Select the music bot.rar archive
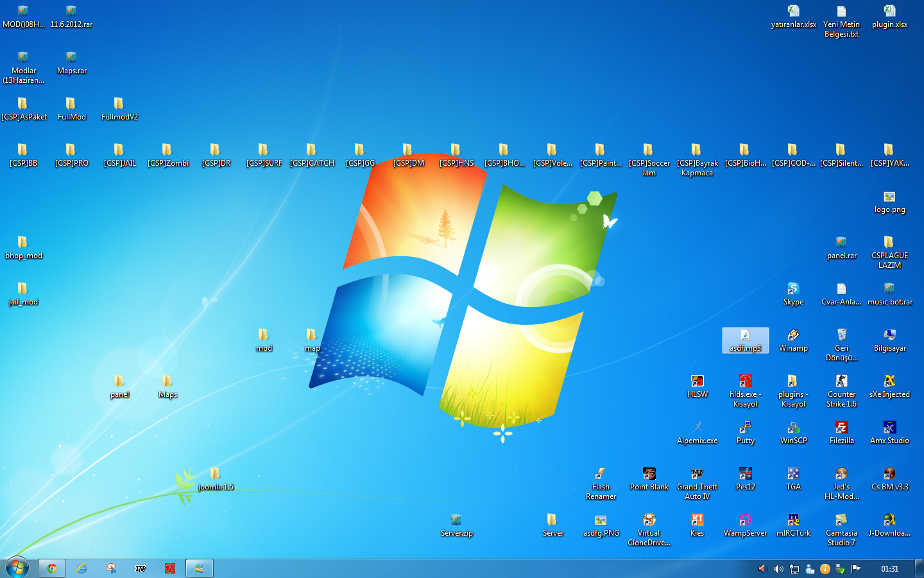Viewport: 924px width, 578px height. [x=890, y=293]
